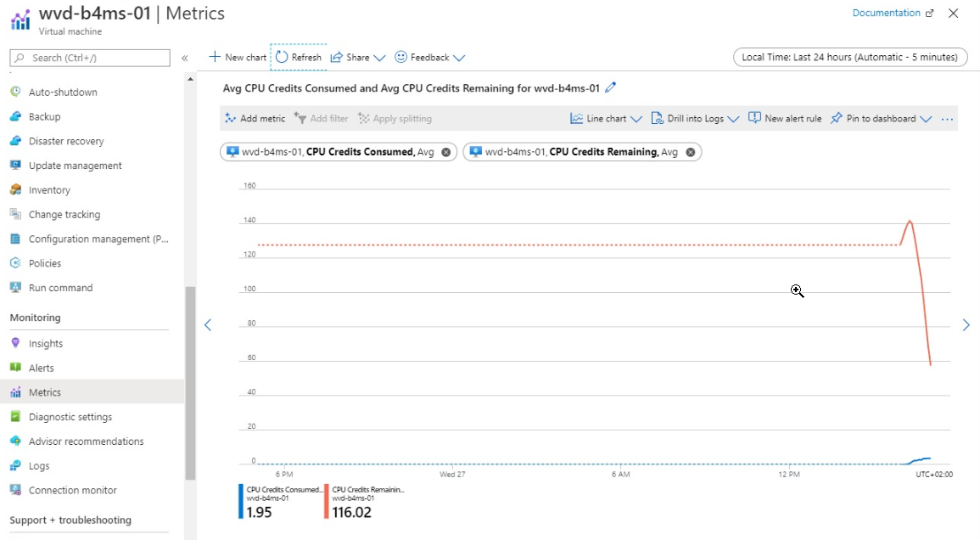Click the Backup cloud icon
This screenshot has height=540, width=980.
click(15, 115)
